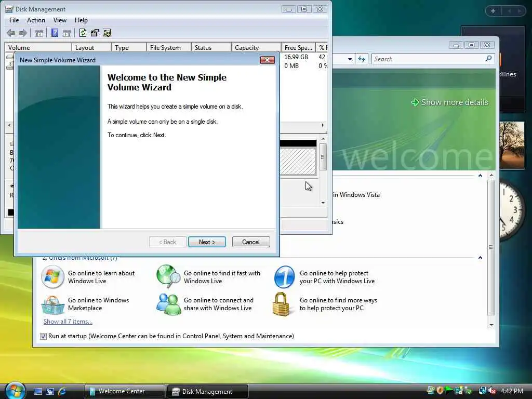Open Go online to Windows Marketplace
This screenshot has height=399, width=532.
point(85,304)
